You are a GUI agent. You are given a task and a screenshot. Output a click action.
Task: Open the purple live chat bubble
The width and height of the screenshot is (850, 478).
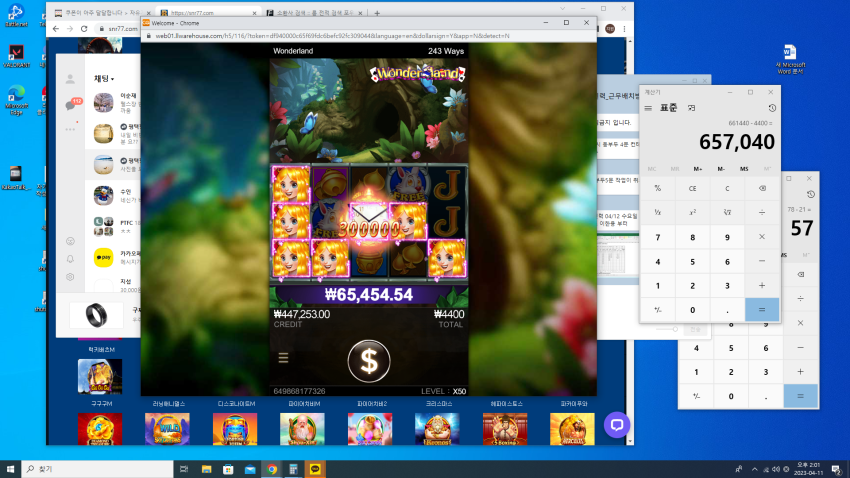tap(617, 425)
